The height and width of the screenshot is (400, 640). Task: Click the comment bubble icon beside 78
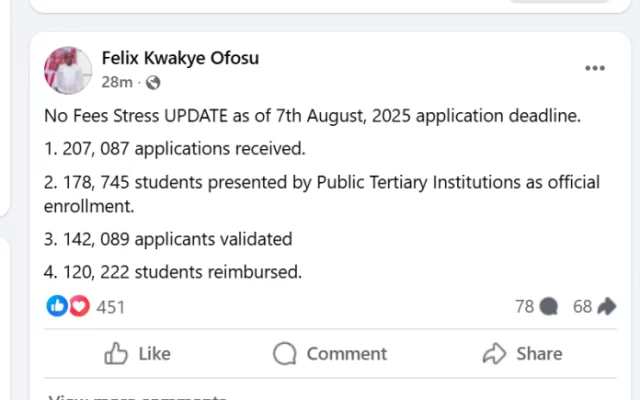(x=547, y=307)
